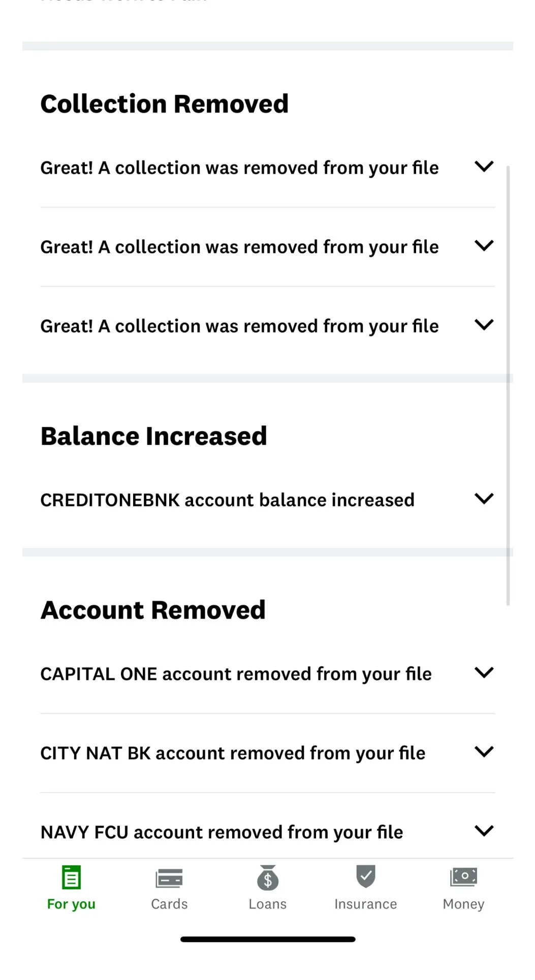This screenshot has height=980, width=535.
Task: Expand CREDITONEBNK balance increased chevron
Action: point(484,499)
